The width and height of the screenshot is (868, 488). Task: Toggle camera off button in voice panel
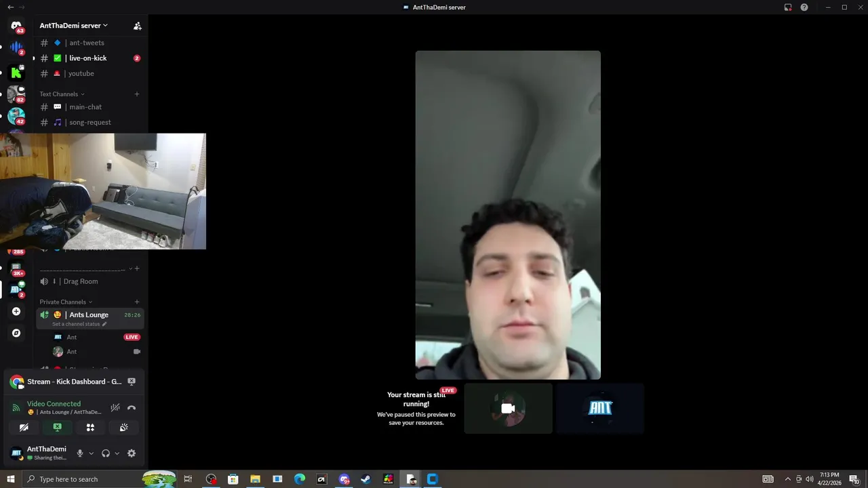(x=24, y=427)
